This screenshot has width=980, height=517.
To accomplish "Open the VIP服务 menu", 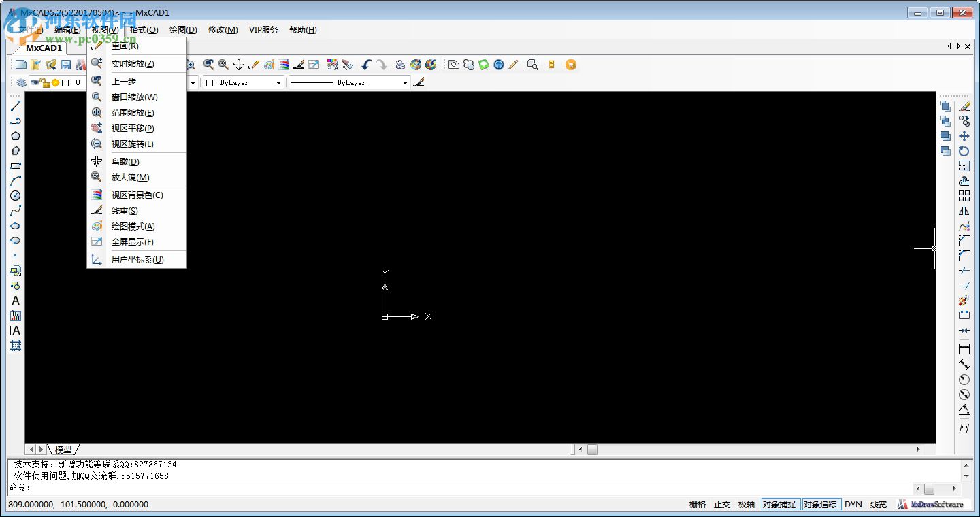I will tap(263, 30).
